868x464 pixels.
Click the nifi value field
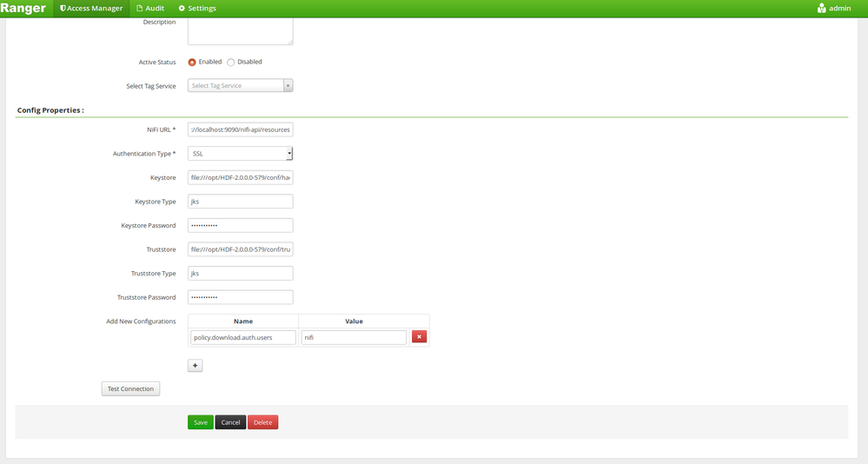pyautogui.click(x=354, y=337)
